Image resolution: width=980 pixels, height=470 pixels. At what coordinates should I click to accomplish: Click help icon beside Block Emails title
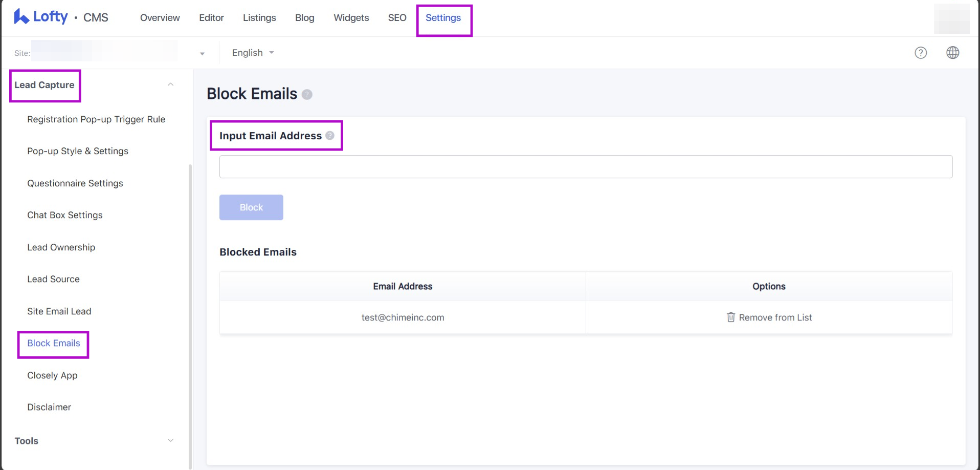click(307, 95)
